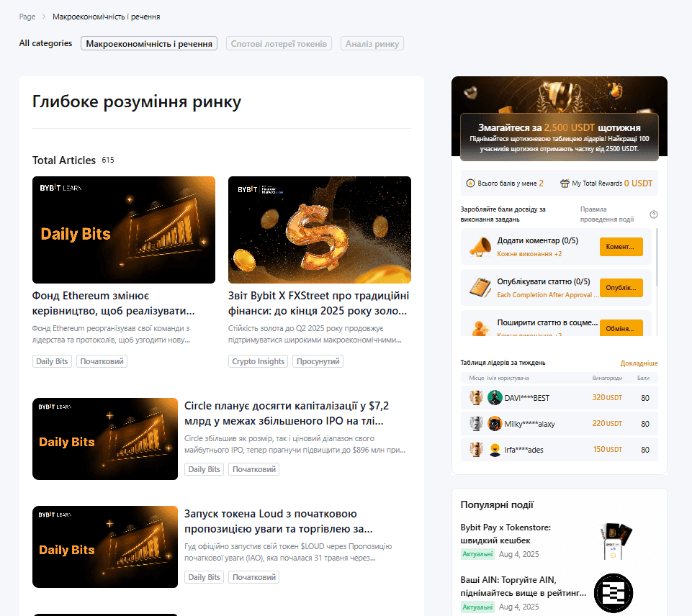Screen dimensions: 692x616
Task: Click the Total Articles 615 count
Action: [x=108, y=160]
